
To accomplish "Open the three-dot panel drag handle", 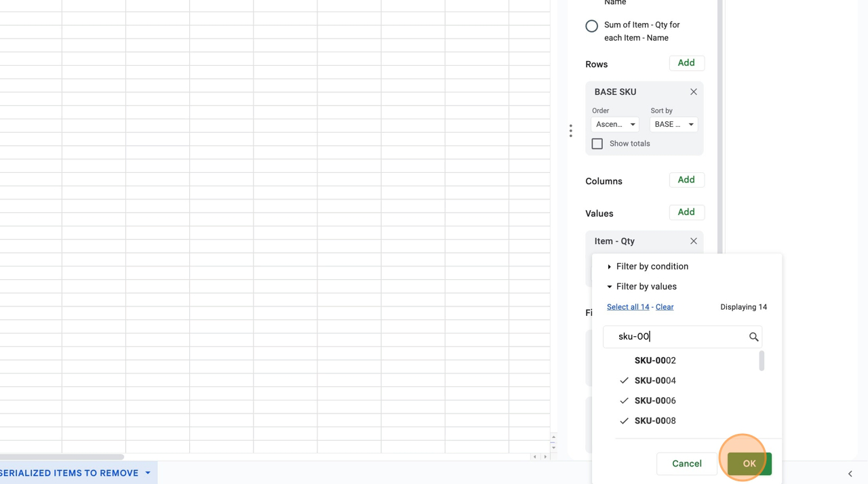I will (x=571, y=131).
